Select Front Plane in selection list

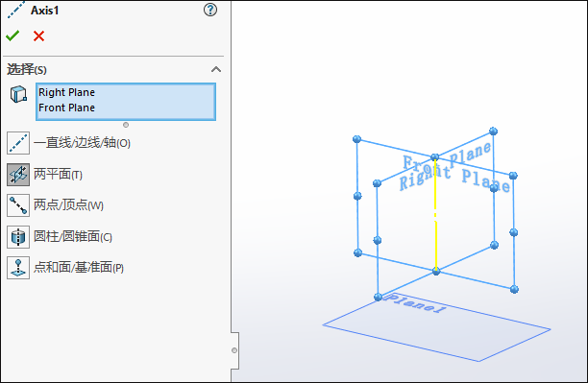point(66,108)
